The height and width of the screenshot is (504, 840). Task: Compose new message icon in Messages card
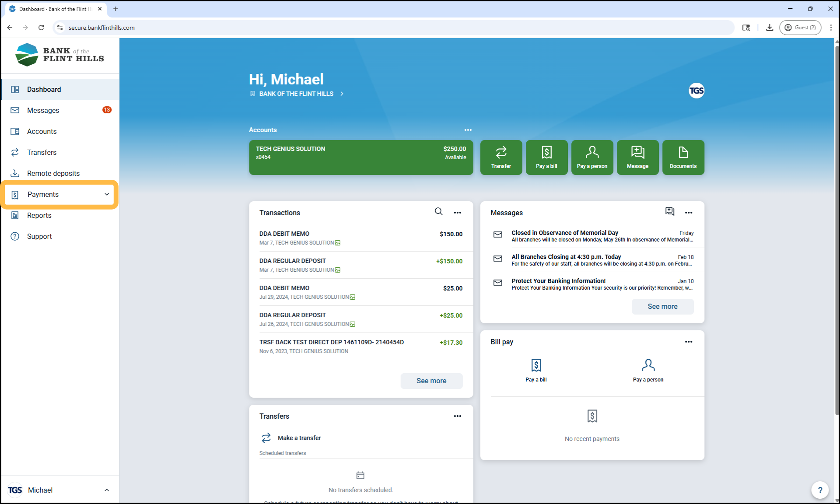tap(669, 212)
